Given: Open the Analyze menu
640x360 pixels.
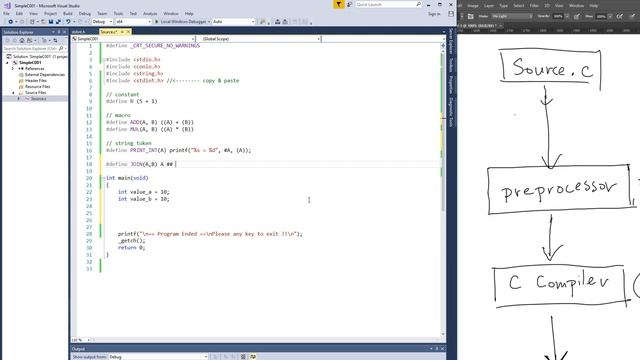Looking at the screenshot, I should [x=150, y=13].
